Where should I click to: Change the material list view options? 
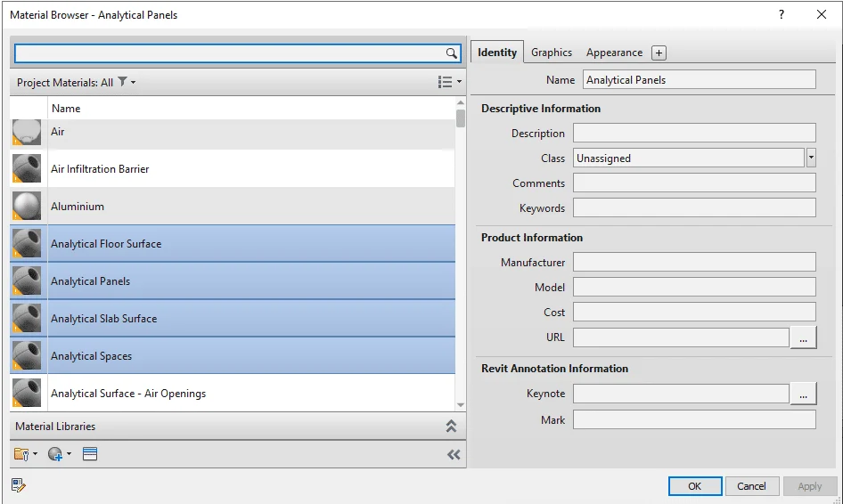[x=445, y=82]
